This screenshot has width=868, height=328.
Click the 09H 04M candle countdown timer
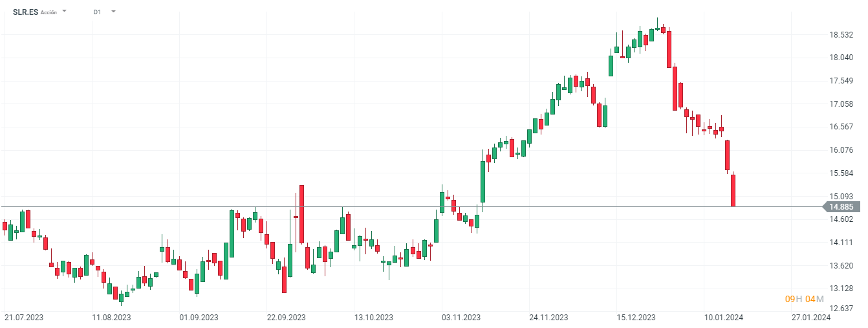tap(804, 299)
